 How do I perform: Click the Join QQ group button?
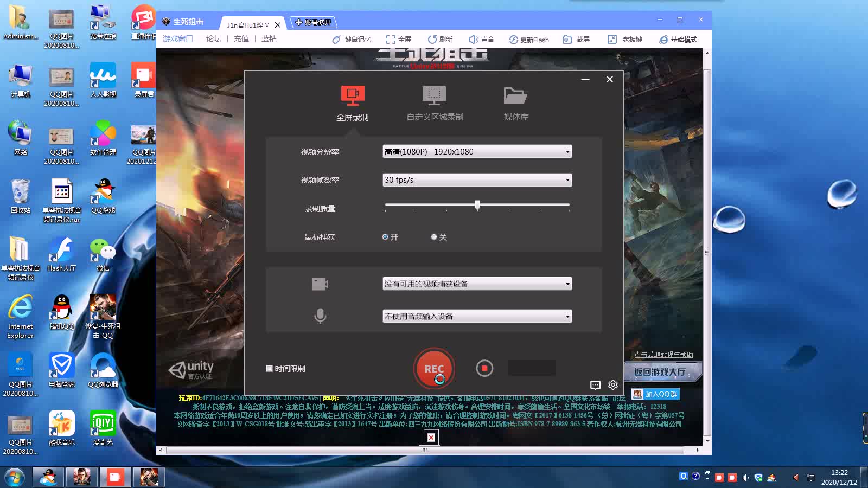pyautogui.click(x=655, y=394)
